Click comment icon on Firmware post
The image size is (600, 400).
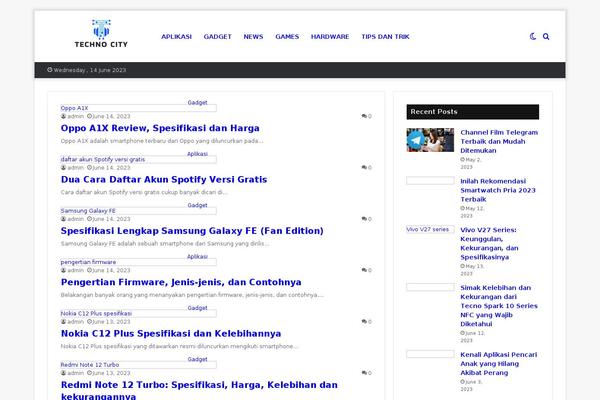coord(365,270)
